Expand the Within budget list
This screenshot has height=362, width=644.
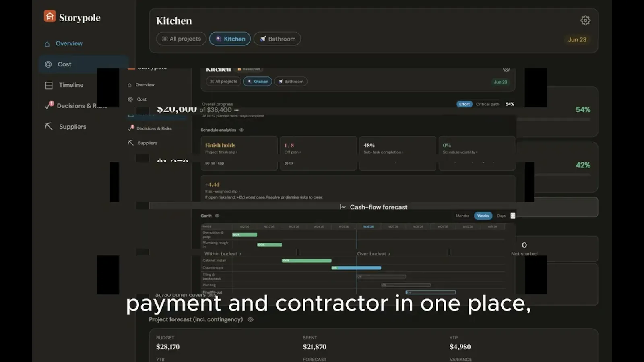click(223, 254)
